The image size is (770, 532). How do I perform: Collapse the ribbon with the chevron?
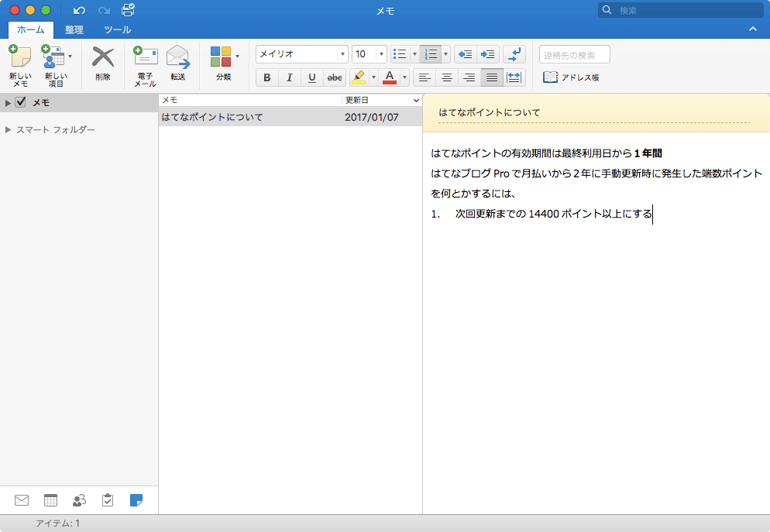click(752, 29)
